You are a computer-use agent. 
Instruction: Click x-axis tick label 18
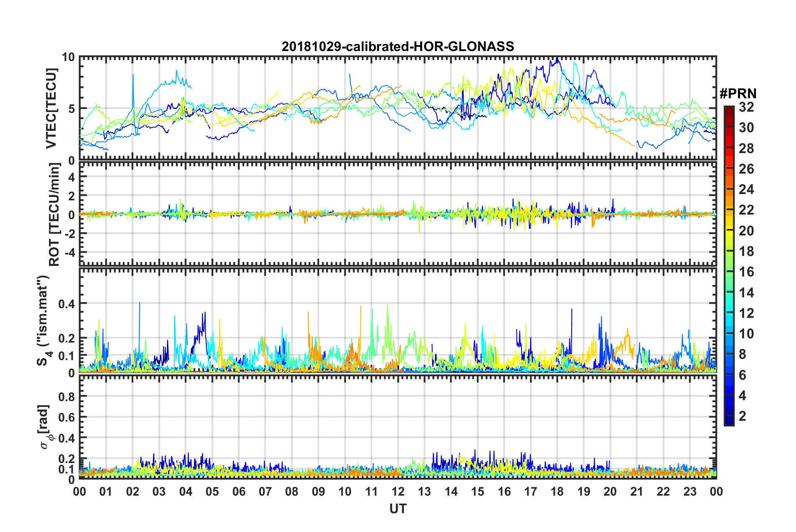pos(557,491)
